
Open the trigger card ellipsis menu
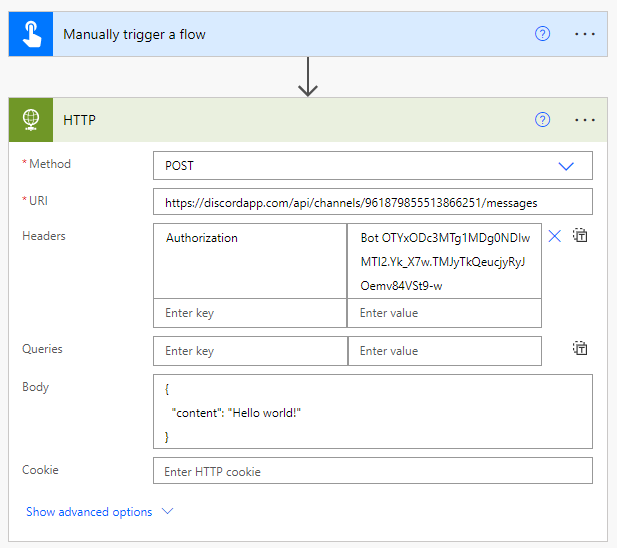coord(584,34)
